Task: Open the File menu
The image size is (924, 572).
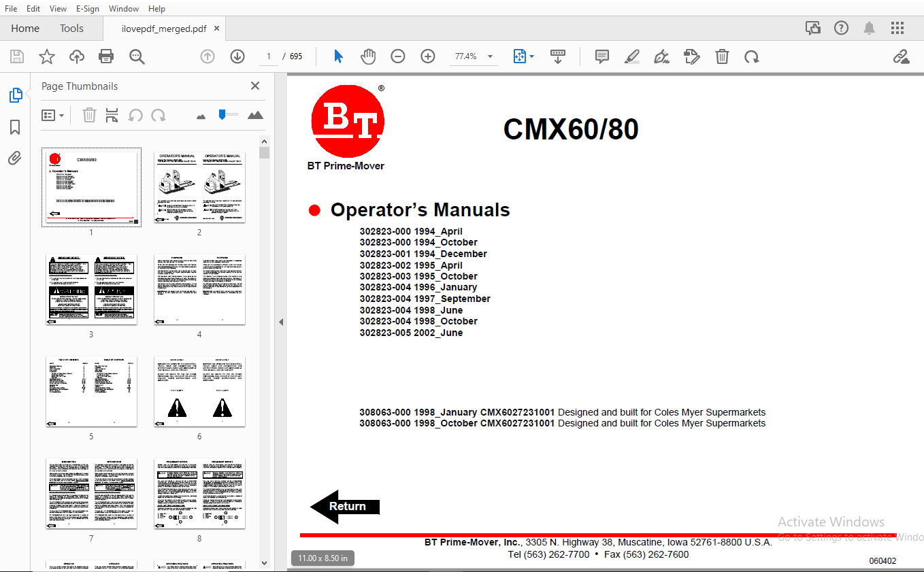Action: pyautogui.click(x=11, y=8)
